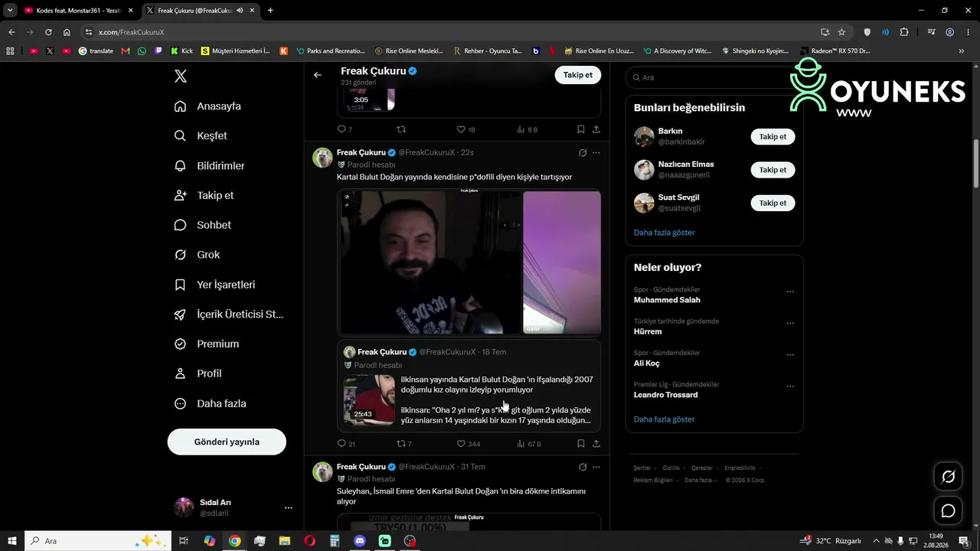Repost the 22s post with 7 reposts
This screenshot has height=551, width=980.
[400, 444]
